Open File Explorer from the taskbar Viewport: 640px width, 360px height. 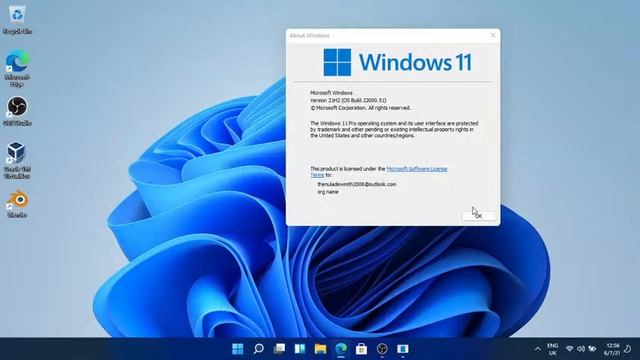pyautogui.click(x=320, y=349)
